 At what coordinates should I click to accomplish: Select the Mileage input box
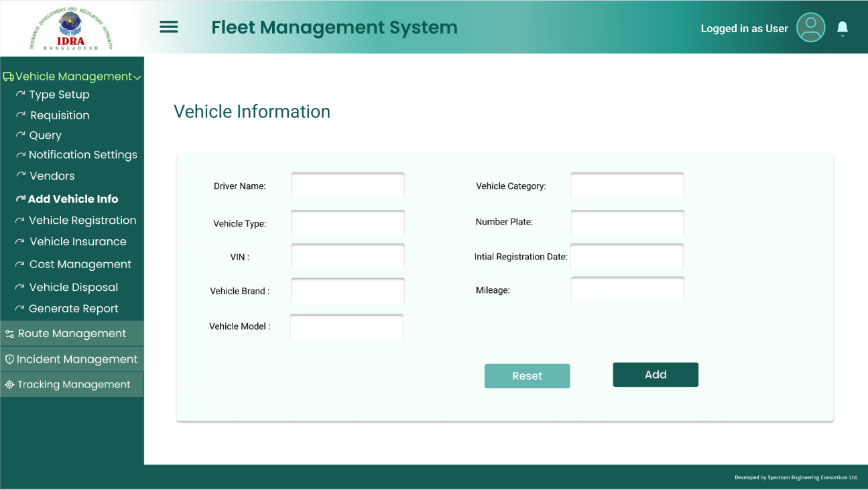point(627,290)
